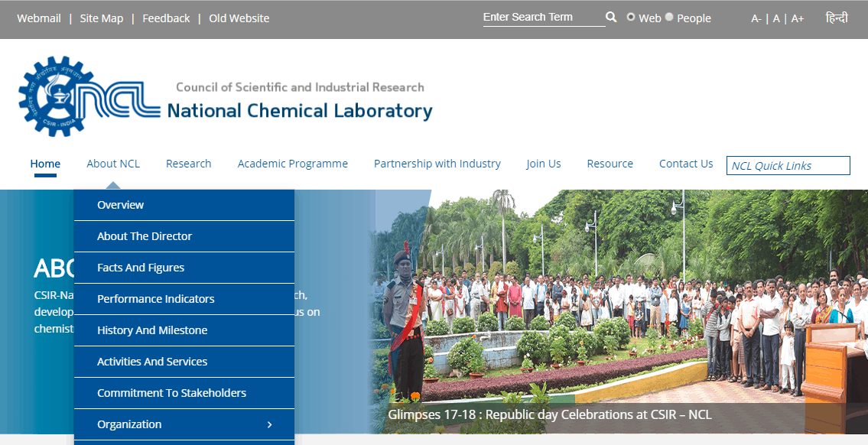Select Overview from About NCL menu

pyautogui.click(x=120, y=205)
